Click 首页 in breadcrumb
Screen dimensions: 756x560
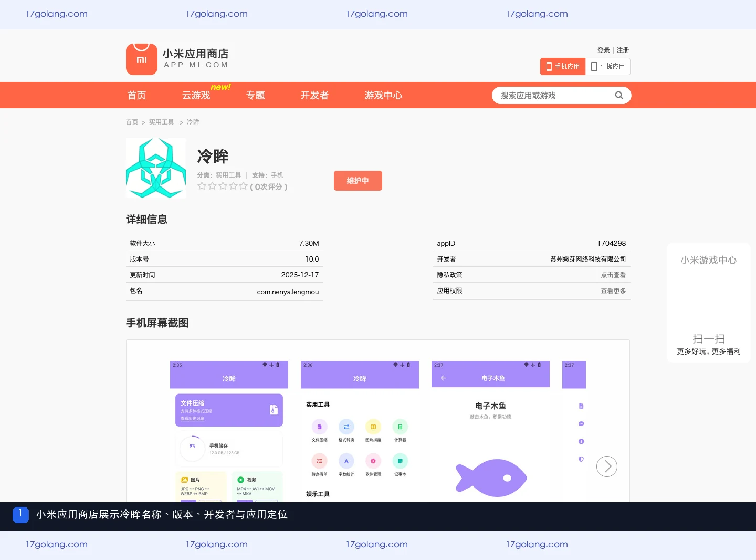point(132,122)
